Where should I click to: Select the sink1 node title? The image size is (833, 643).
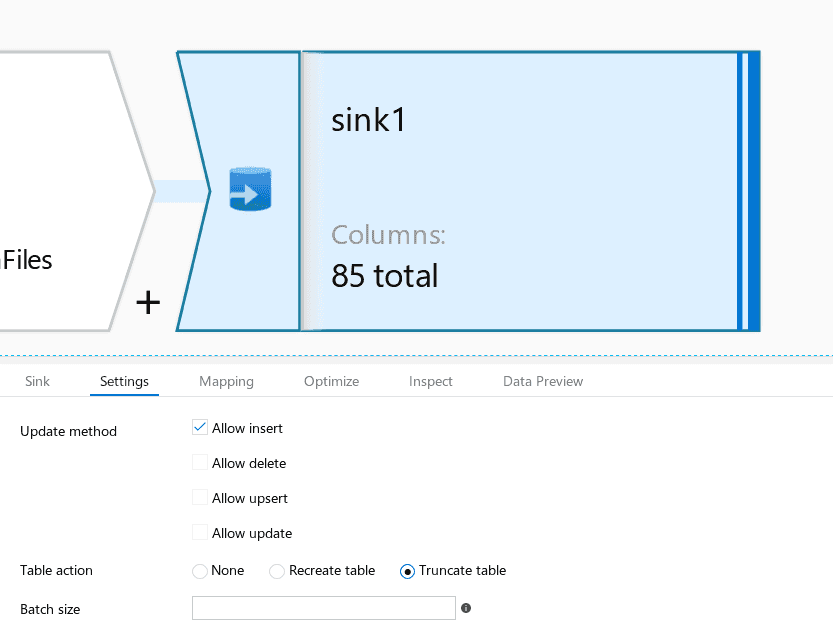(368, 120)
